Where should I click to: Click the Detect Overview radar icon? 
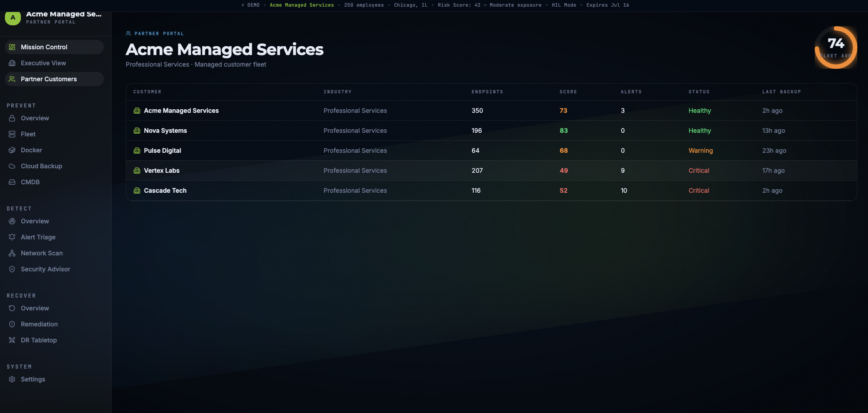click(x=12, y=221)
